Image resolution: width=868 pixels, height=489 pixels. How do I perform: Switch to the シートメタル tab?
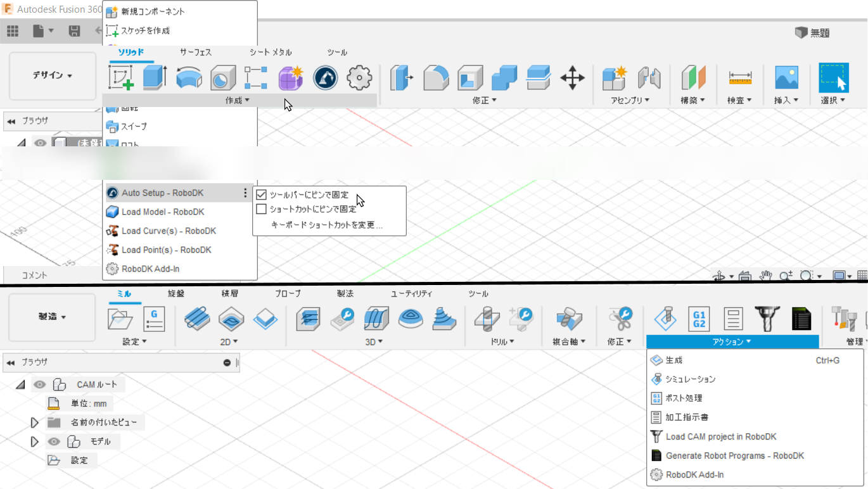(x=271, y=52)
